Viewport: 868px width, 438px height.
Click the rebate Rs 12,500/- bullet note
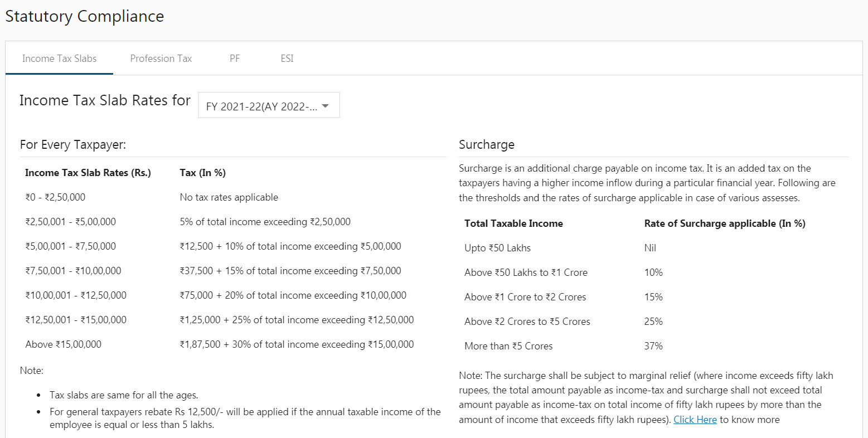245,418
